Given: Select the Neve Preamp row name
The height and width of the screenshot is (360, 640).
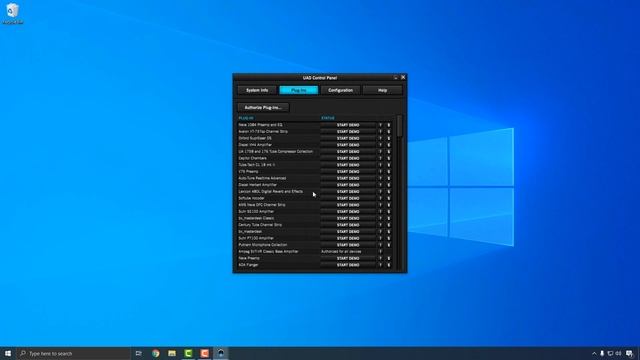Looking at the screenshot, I should click(249, 258).
